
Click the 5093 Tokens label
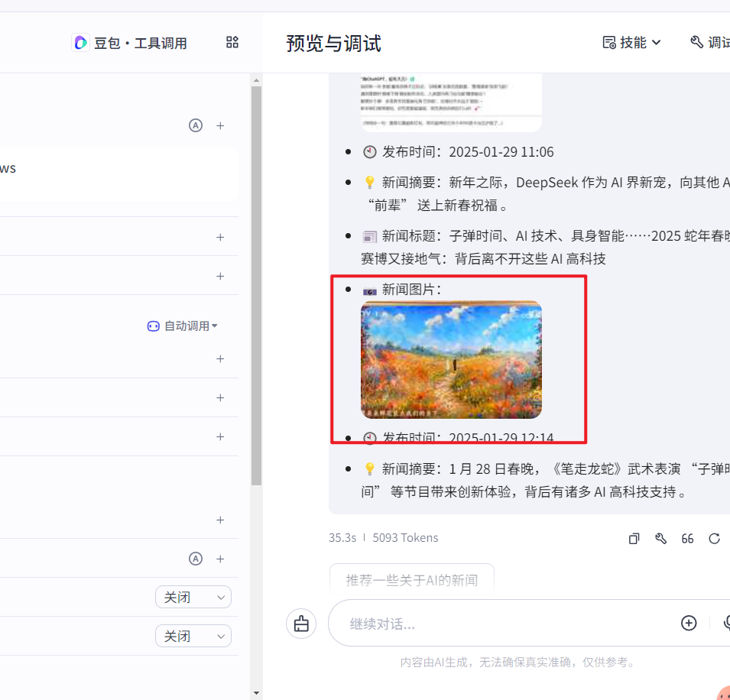point(405,538)
